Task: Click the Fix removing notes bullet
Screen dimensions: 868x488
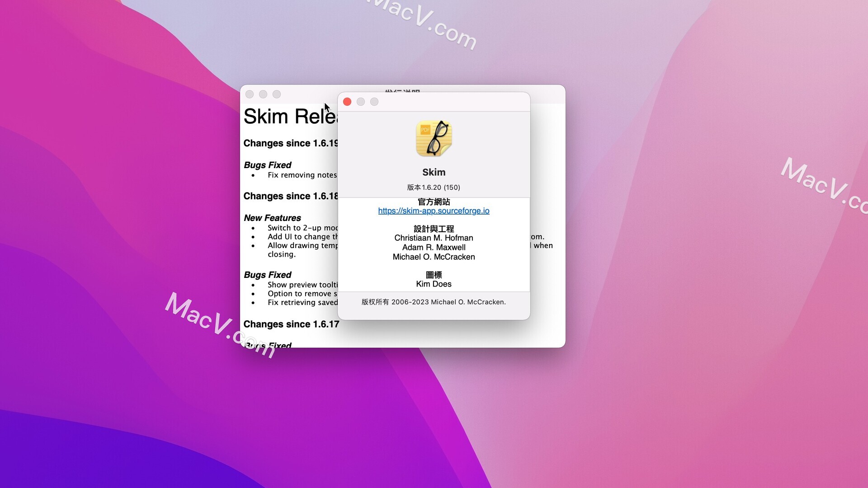Action: (302, 175)
